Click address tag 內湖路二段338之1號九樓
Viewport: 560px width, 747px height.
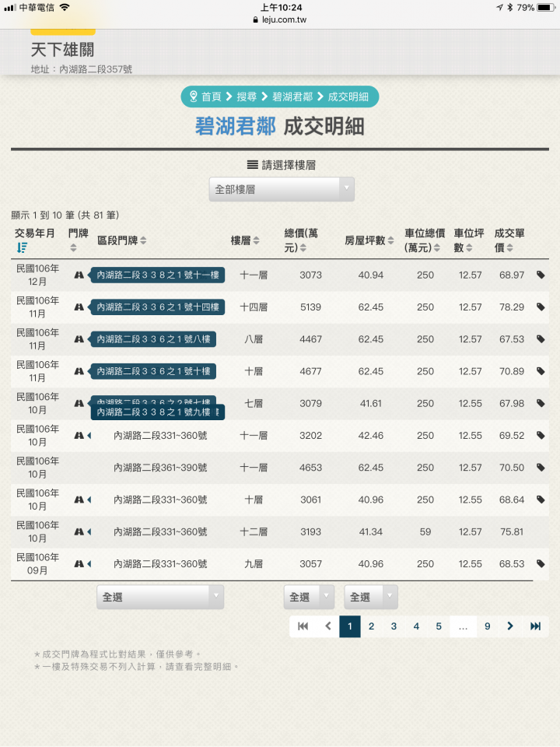158,412
